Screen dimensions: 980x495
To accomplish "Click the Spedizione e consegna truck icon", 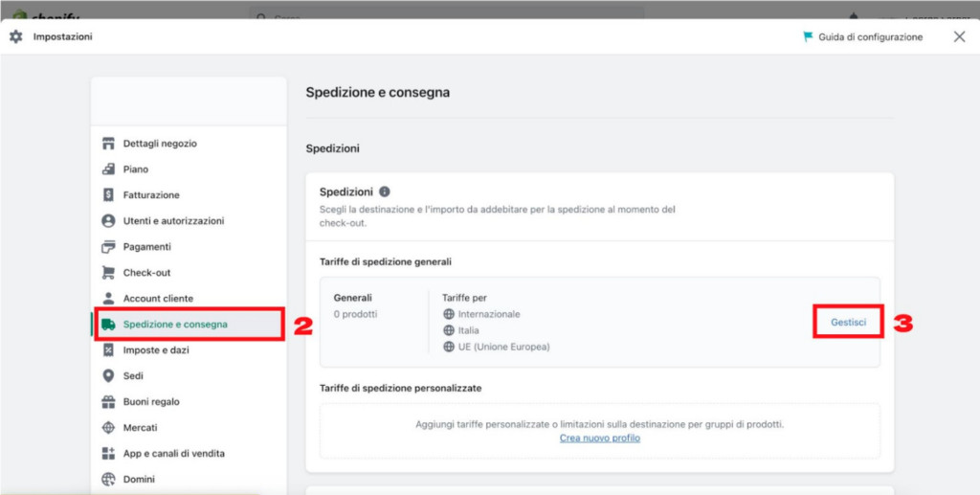I will 108,325.
